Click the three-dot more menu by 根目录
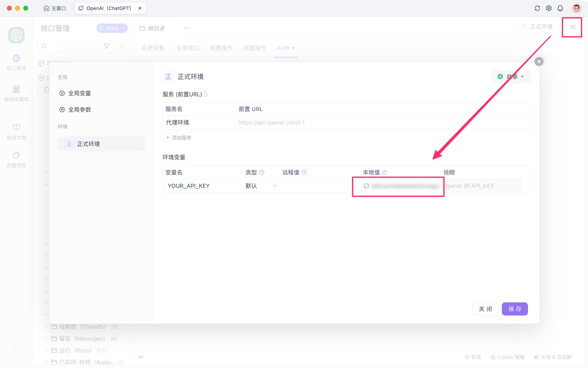Viewport: 588px width, 368px height. tap(187, 28)
